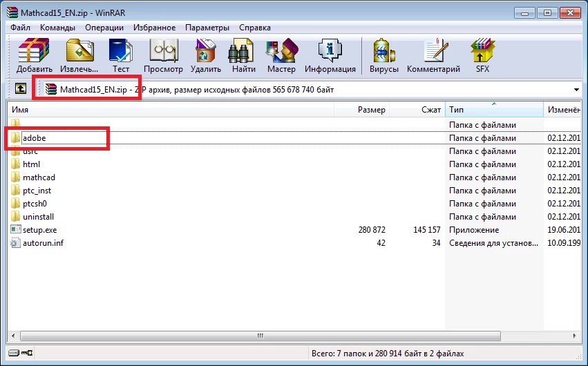Sort by the Тип column header
This screenshot has width=588, height=366.
(494, 109)
